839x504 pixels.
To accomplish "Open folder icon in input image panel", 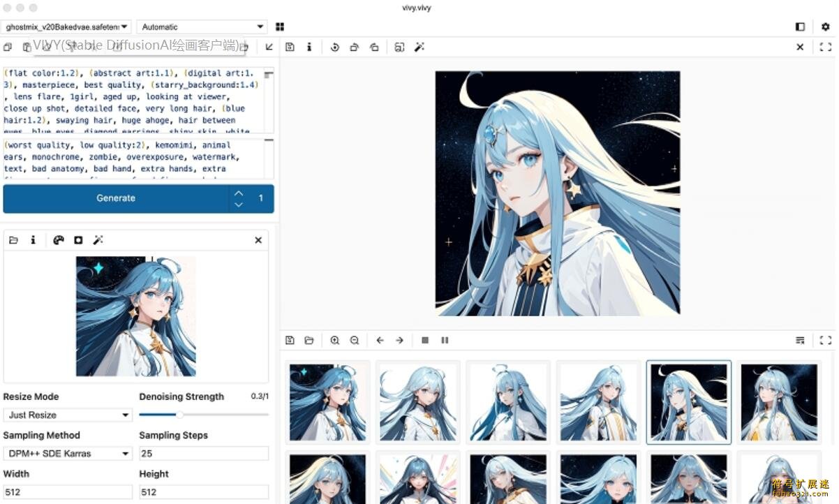I will click(x=13, y=239).
